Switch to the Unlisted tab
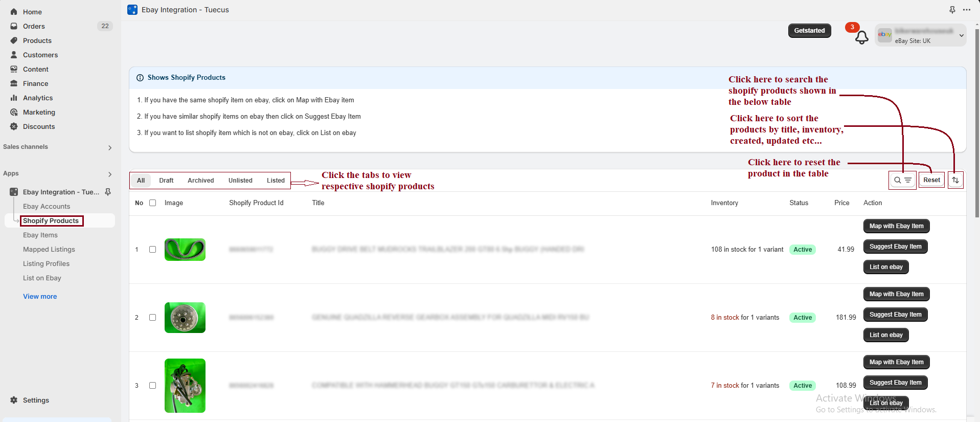Image resolution: width=980 pixels, height=422 pixels. coord(240,181)
